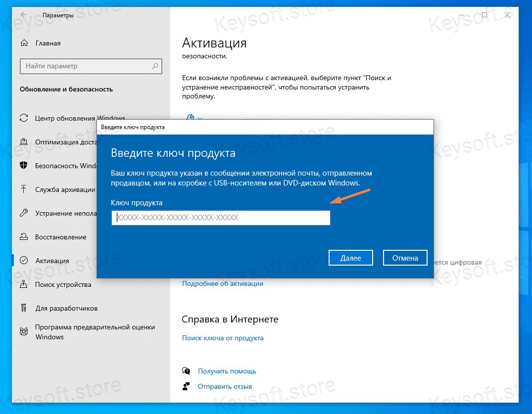Open the Главная home icon

24,43
